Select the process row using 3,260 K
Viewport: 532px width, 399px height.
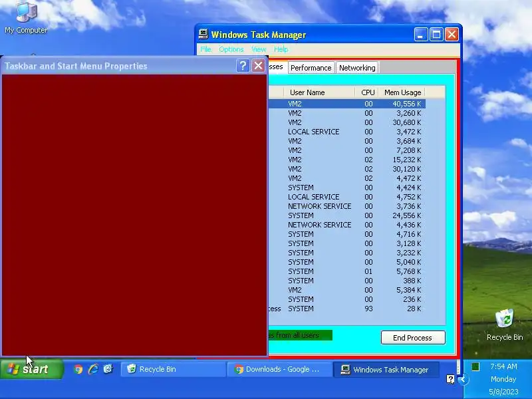pyautogui.click(x=346, y=113)
